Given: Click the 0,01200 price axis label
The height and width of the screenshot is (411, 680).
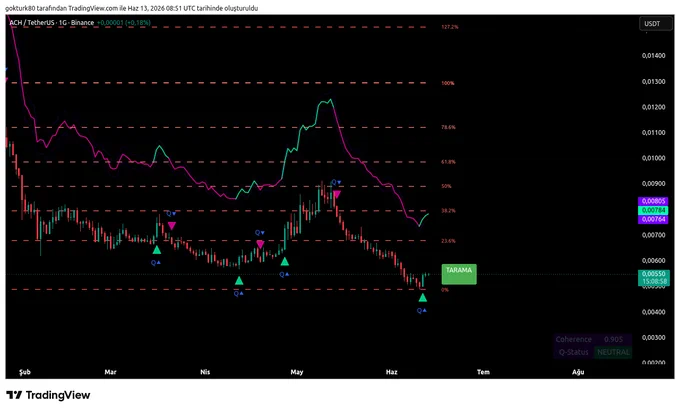Looking at the screenshot, I should 654,107.
